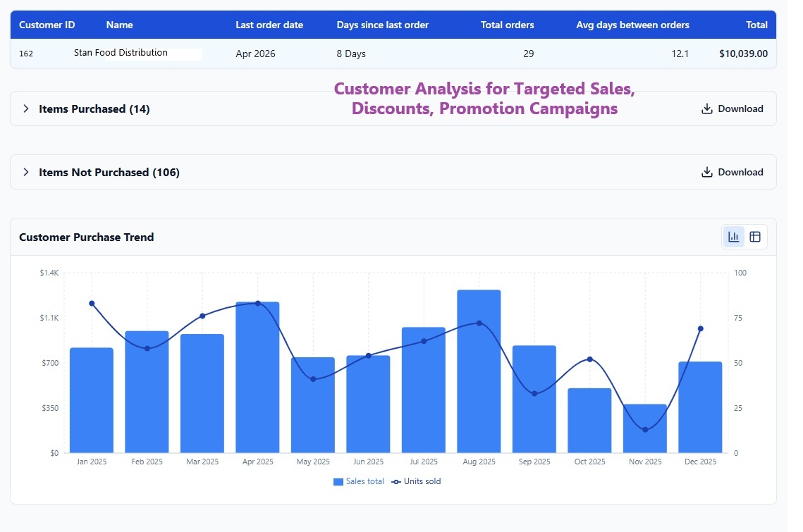803x532 pixels.
Task: Click the Total column header
Action: [756, 25]
